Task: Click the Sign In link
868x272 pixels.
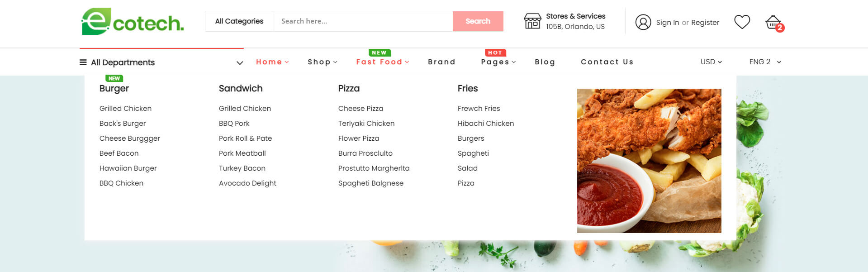Action: click(x=668, y=23)
